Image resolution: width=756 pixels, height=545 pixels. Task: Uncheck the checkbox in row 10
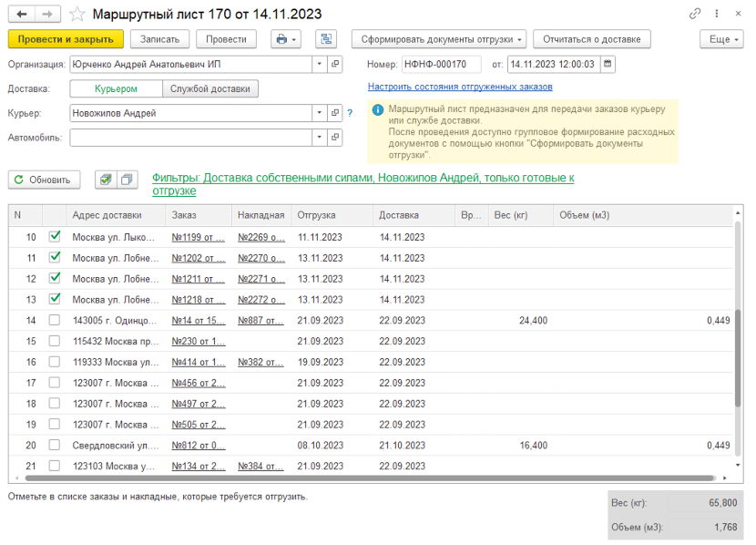tap(55, 237)
